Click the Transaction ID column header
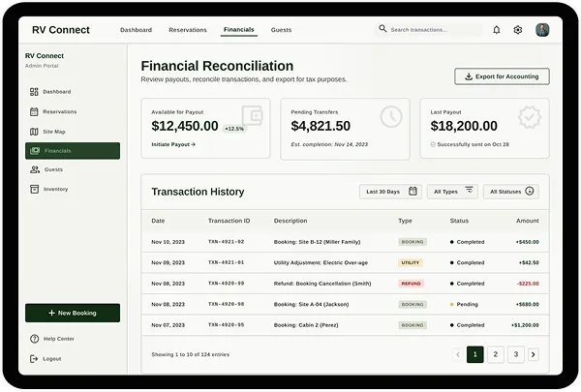This screenshot has width=581, height=392. 229,221
